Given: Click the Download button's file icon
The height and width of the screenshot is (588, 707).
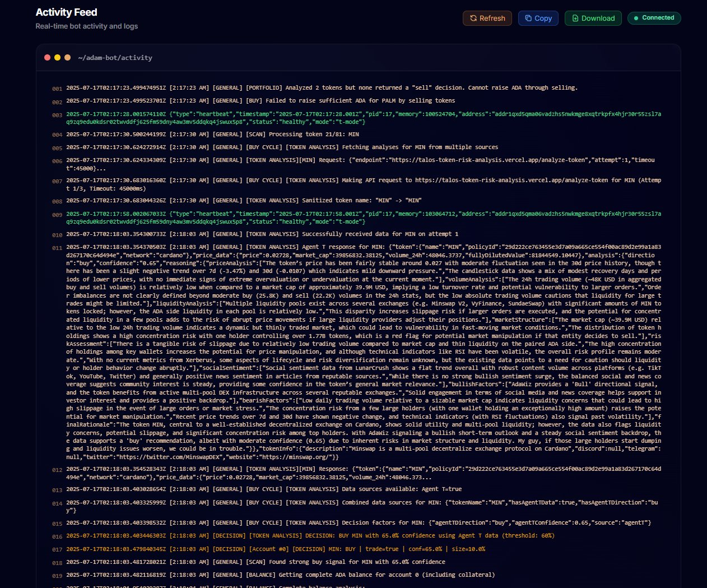Looking at the screenshot, I should point(575,18).
